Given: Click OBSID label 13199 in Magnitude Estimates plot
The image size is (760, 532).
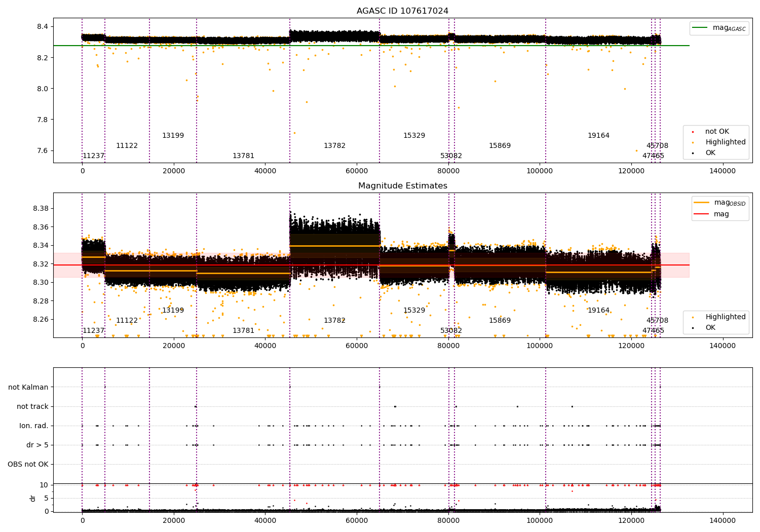Looking at the screenshot, I should (173, 311).
